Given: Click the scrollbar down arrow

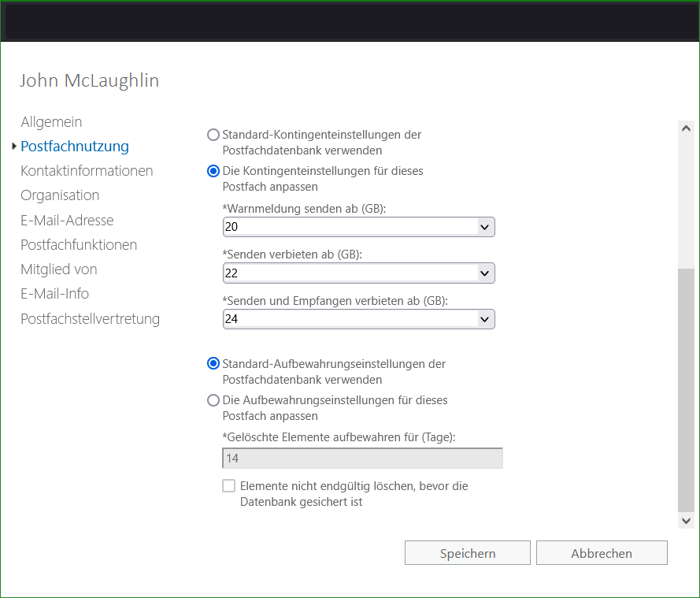Looking at the screenshot, I should point(685,521).
